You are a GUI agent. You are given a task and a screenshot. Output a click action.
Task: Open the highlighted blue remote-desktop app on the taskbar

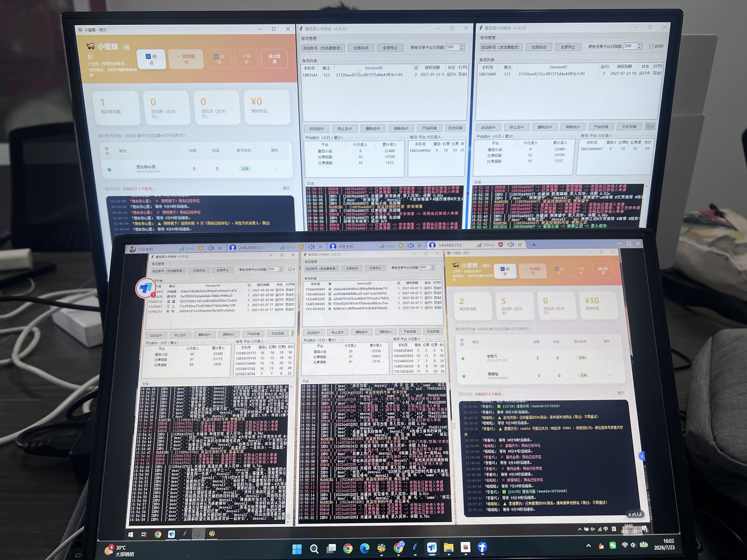coord(432,548)
